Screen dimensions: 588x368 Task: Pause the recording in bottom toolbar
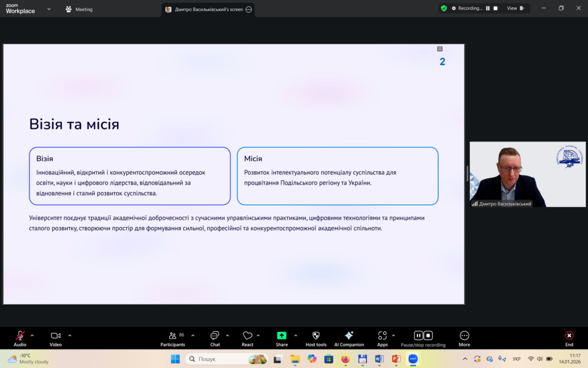click(419, 335)
